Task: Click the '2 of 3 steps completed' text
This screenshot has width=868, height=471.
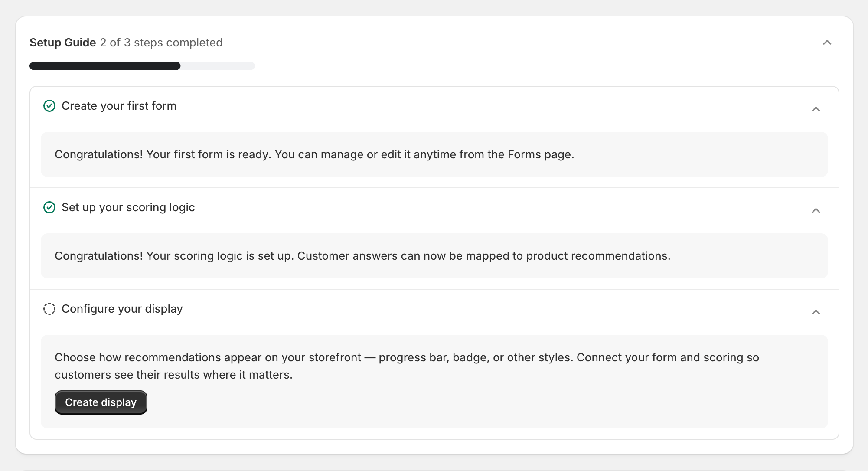Action: point(161,43)
